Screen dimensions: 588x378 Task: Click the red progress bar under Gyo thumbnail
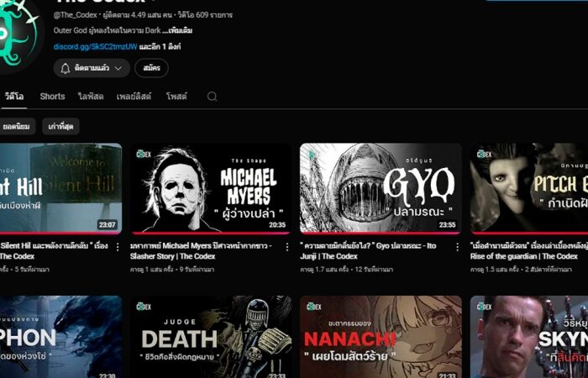point(381,233)
